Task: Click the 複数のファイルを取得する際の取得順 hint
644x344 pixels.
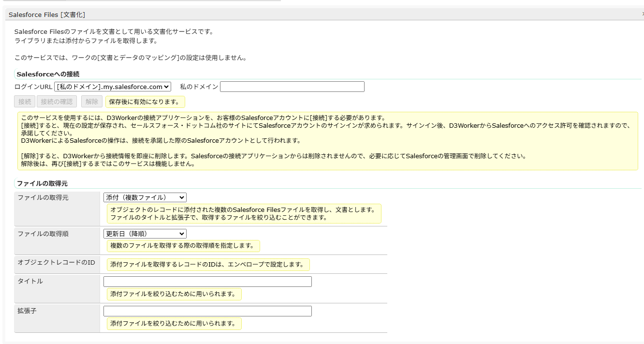Action: (x=183, y=246)
